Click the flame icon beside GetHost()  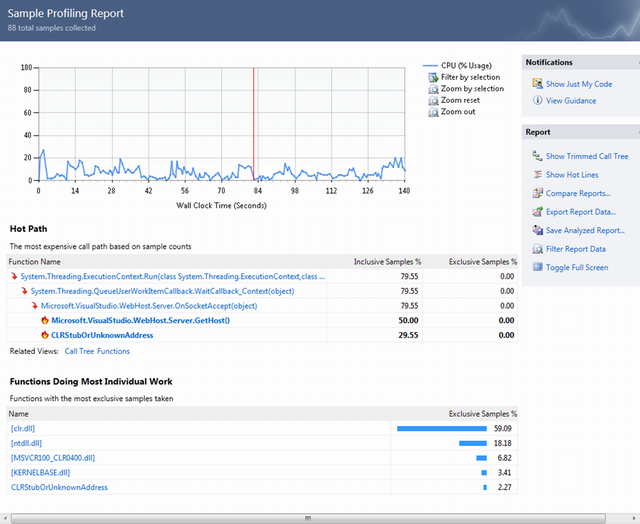45,320
